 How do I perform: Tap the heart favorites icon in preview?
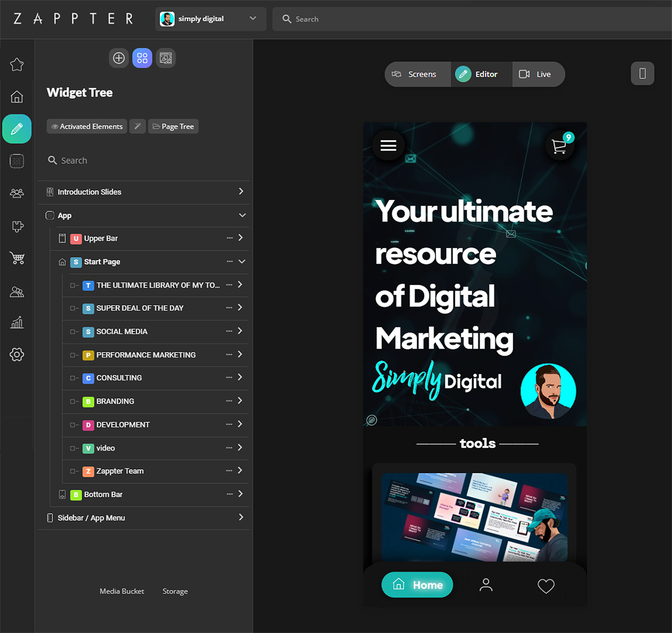[546, 585]
